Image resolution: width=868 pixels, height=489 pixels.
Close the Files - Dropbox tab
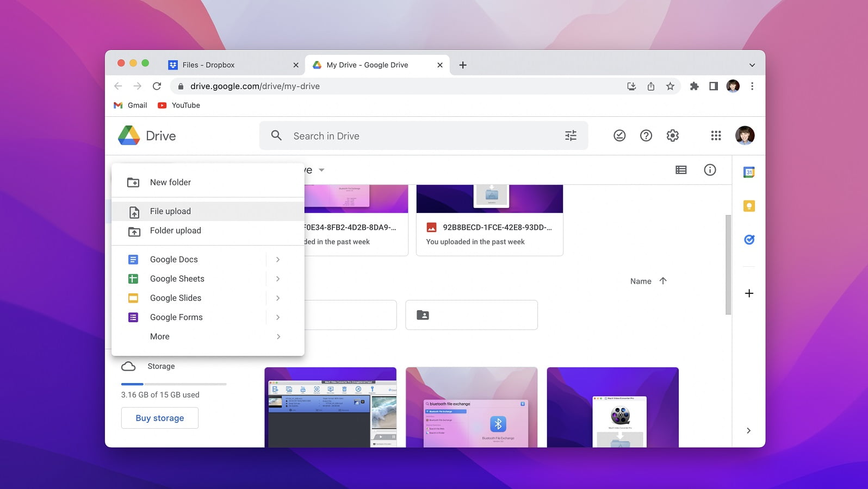(x=296, y=65)
